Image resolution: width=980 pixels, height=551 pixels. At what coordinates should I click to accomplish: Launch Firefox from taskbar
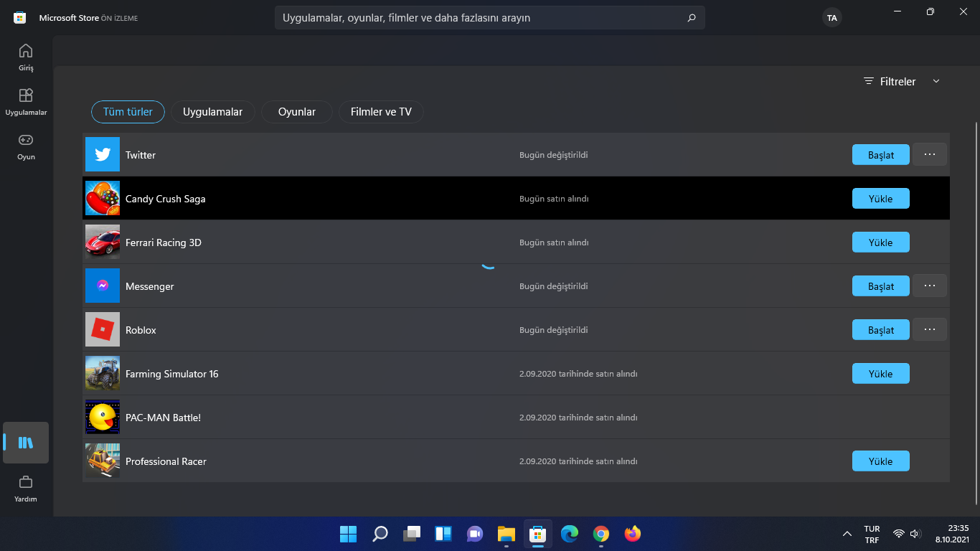pyautogui.click(x=633, y=534)
